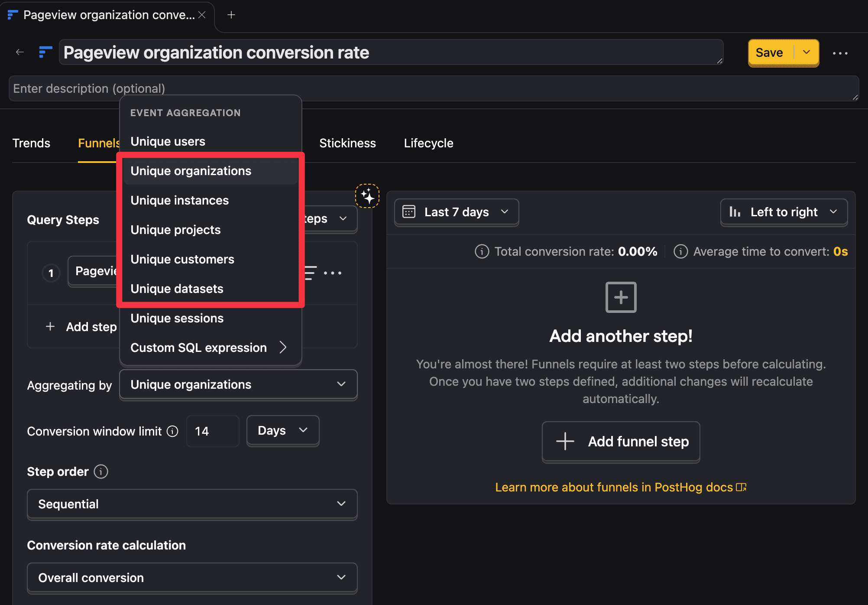Image resolution: width=868 pixels, height=605 pixels.
Task: Open the Left to right layout dropdown
Action: [x=784, y=212]
